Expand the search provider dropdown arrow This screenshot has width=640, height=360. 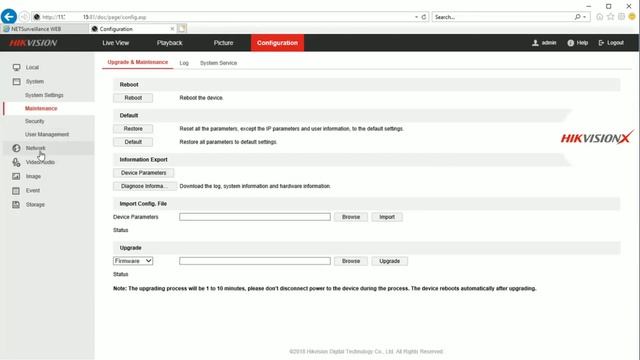pos(584,17)
